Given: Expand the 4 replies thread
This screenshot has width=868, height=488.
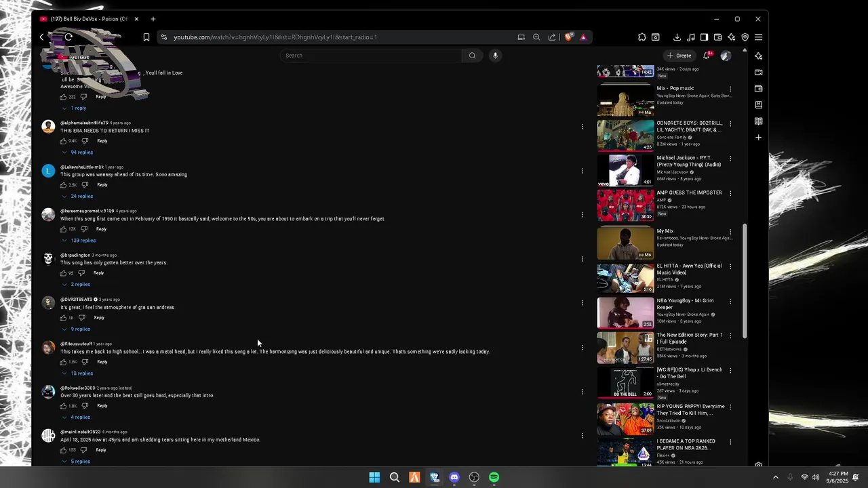Looking at the screenshot, I should (x=76, y=418).
